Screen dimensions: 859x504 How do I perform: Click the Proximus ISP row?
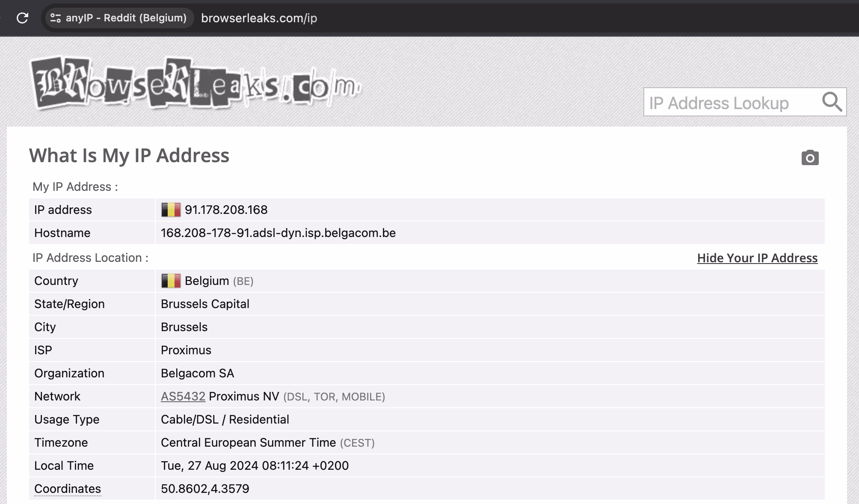click(x=186, y=350)
